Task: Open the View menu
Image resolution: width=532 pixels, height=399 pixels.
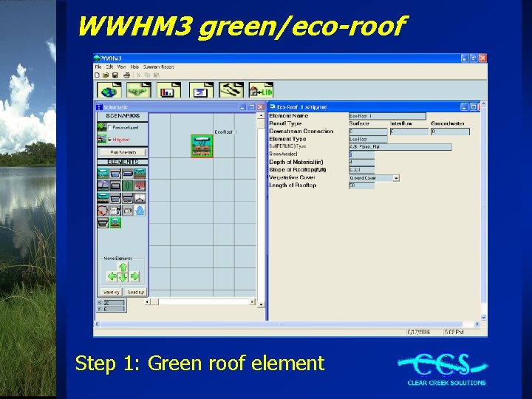Action: point(121,66)
